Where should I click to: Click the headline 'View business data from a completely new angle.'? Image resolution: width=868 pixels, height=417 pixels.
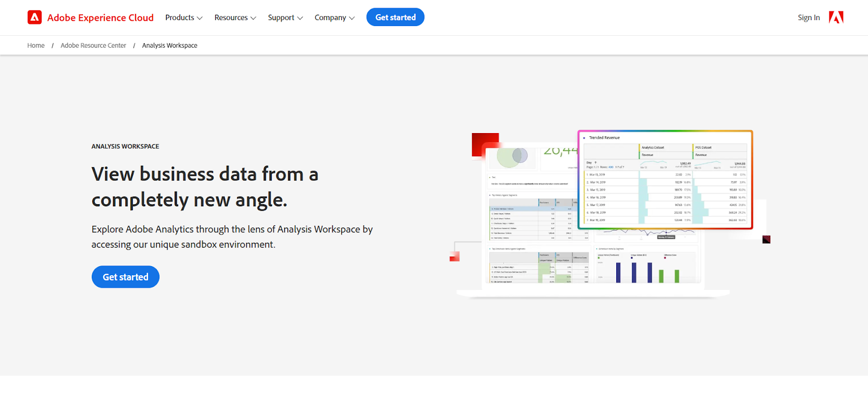tap(205, 187)
